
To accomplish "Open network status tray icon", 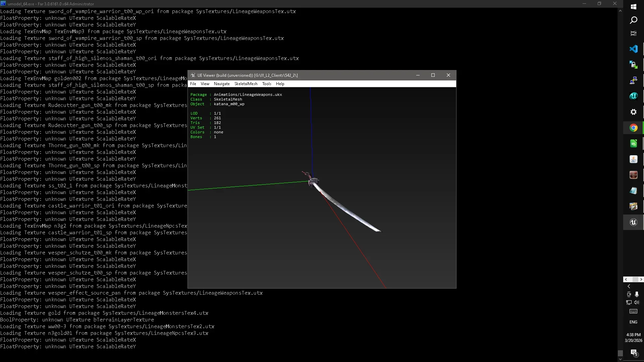I will click(629, 302).
